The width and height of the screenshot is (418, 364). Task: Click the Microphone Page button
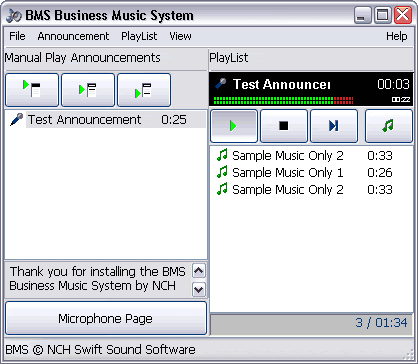(106, 318)
